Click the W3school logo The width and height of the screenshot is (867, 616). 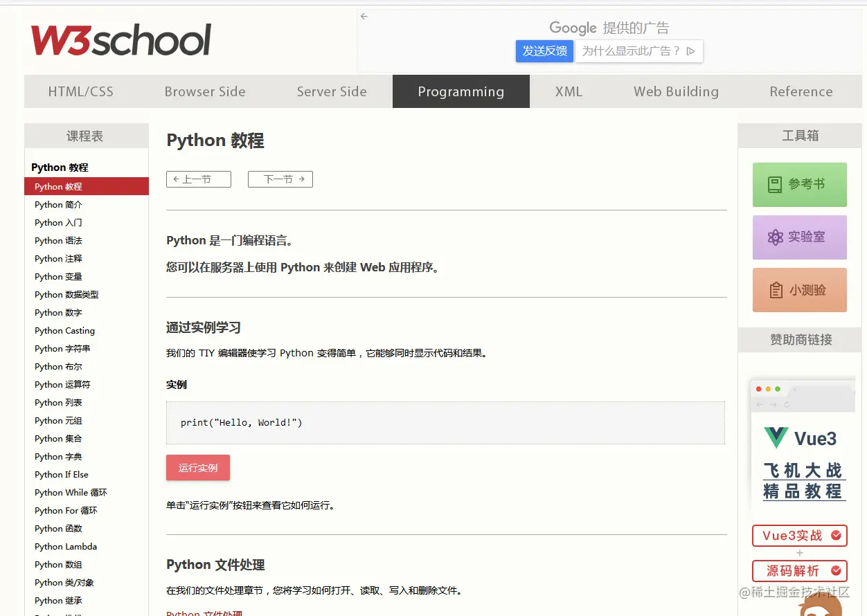(x=121, y=40)
